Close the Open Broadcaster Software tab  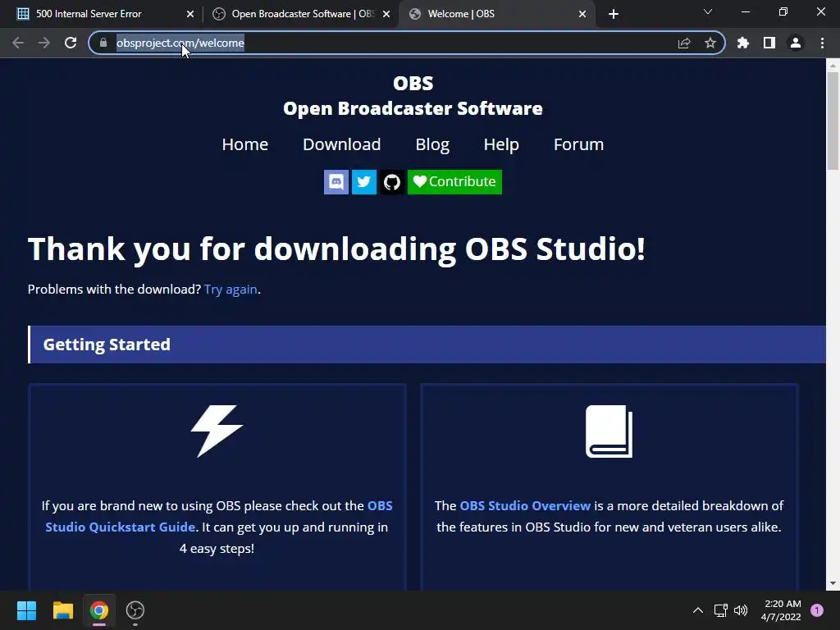(386, 14)
